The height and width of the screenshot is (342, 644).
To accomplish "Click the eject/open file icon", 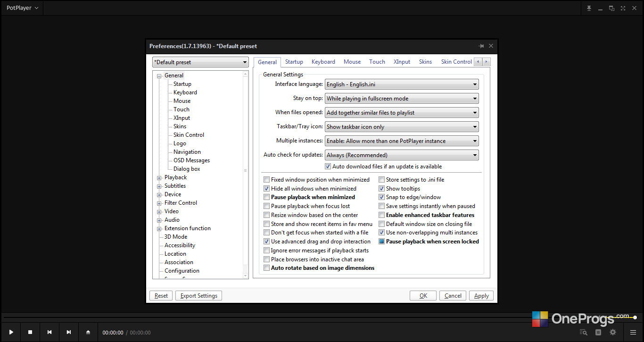I will (x=88, y=332).
